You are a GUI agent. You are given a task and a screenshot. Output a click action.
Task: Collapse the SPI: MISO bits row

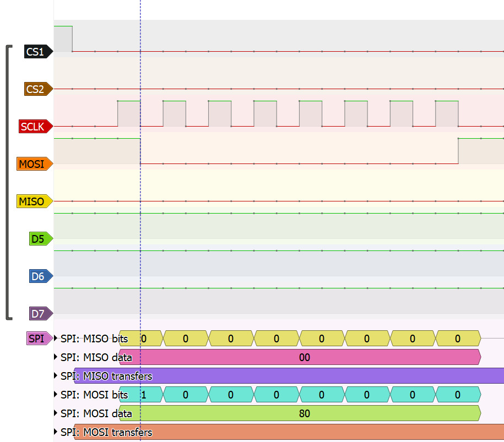56,338
